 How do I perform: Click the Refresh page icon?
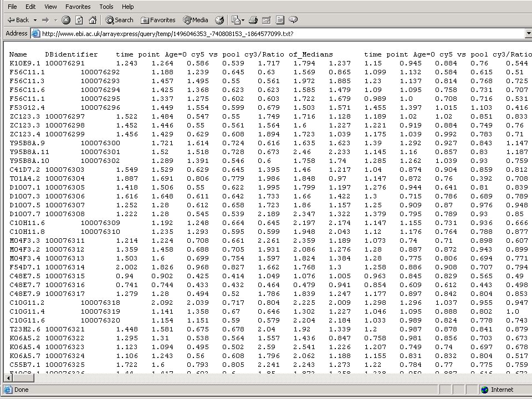[79, 21]
